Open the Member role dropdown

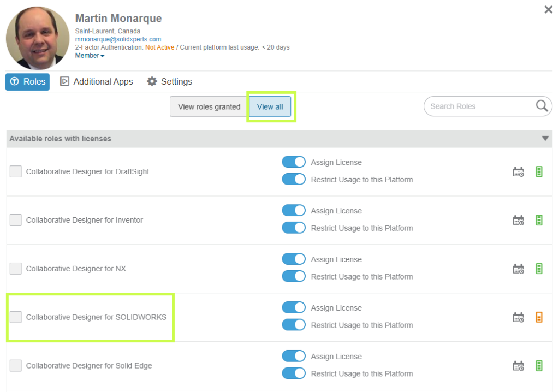(x=90, y=56)
